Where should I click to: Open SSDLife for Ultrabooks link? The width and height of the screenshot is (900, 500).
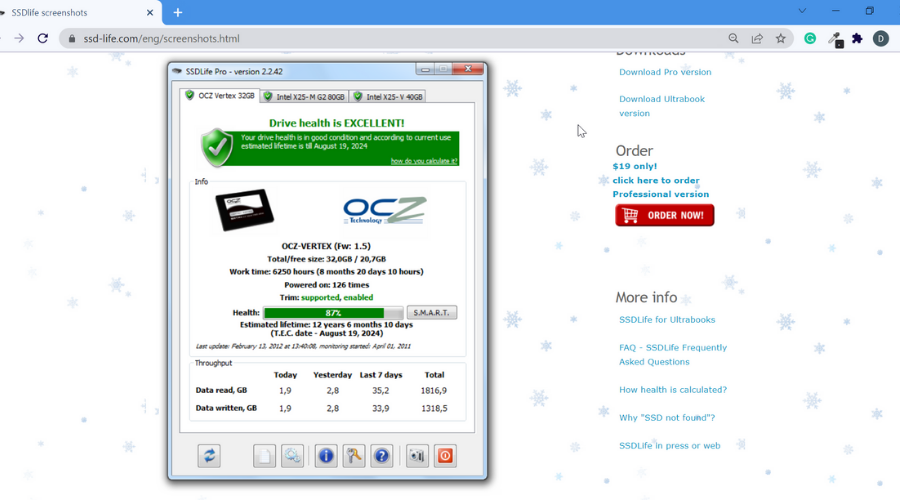(667, 320)
